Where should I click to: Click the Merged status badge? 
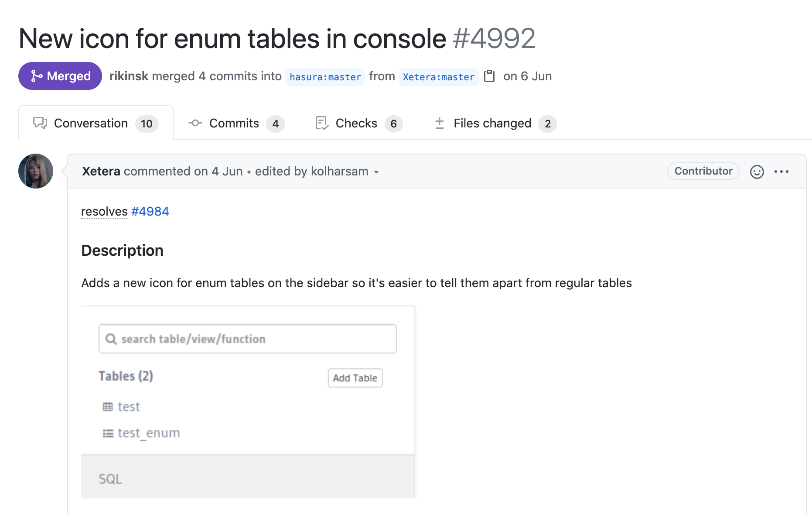60,76
